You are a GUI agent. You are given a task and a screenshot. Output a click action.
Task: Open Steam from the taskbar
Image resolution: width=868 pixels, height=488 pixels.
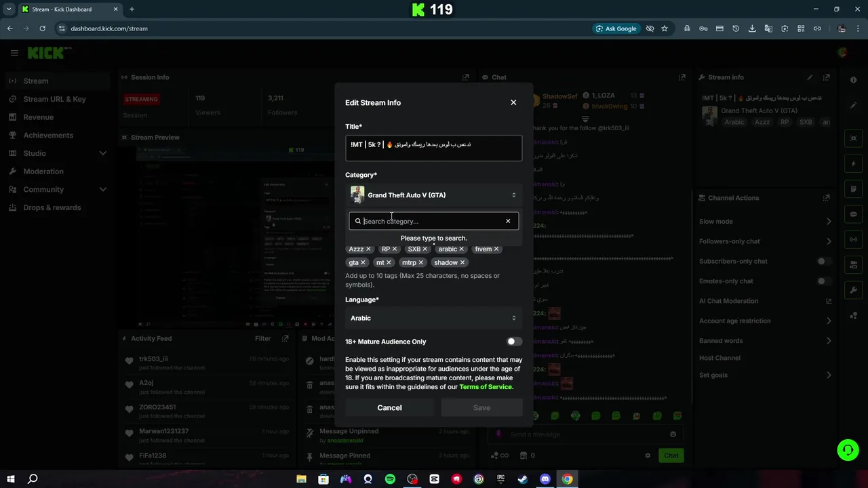tap(523, 479)
